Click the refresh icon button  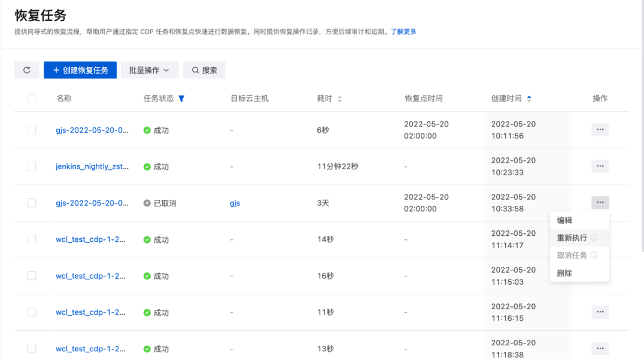click(27, 70)
